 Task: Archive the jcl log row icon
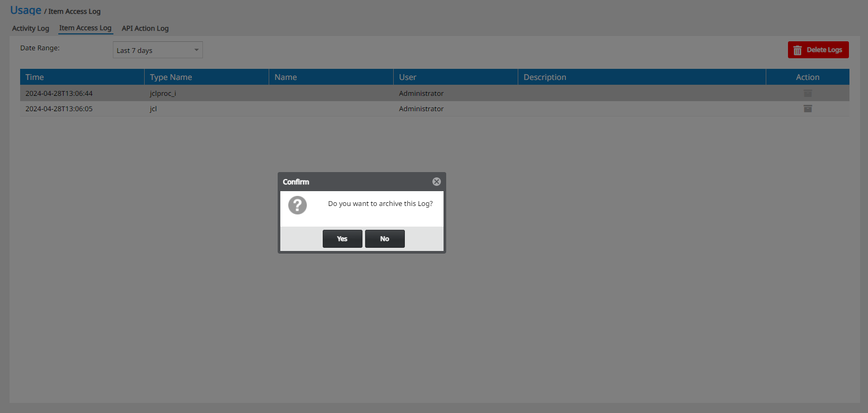point(808,109)
